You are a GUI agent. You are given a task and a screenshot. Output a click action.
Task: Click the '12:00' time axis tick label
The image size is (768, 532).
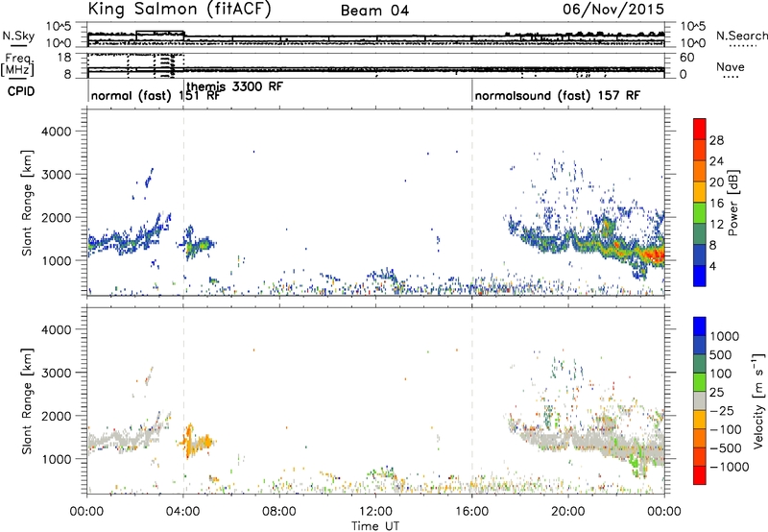point(375,512)
